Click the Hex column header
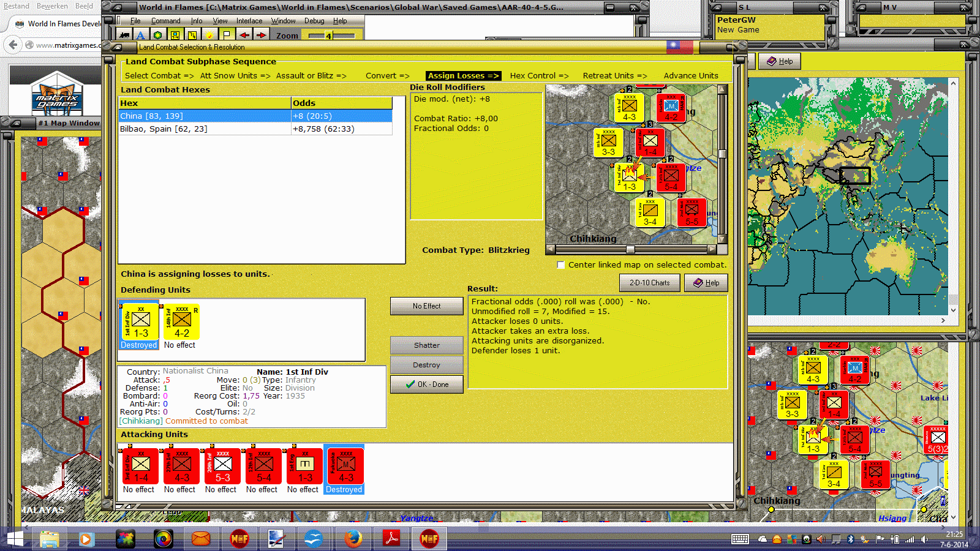Screen dimensions: 980x551 (x=205, y=103)
